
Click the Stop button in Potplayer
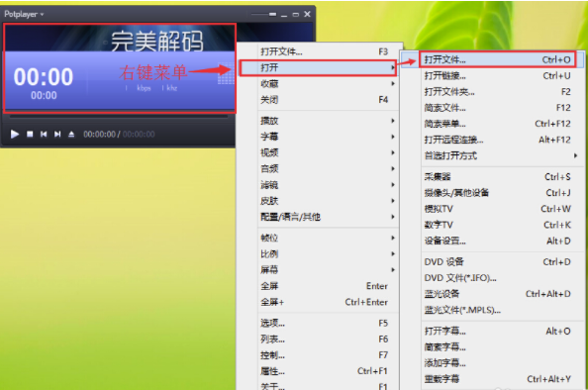[30, 134]
